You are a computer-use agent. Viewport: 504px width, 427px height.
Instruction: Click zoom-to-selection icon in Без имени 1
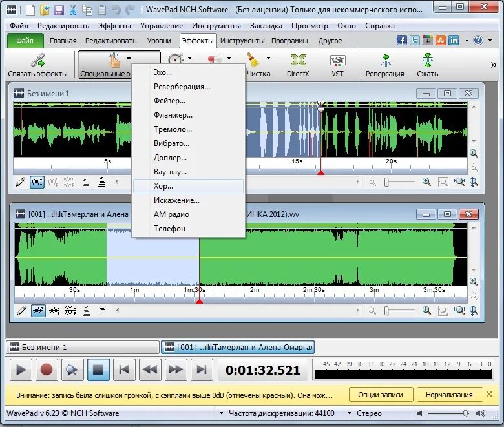point(443,182)
